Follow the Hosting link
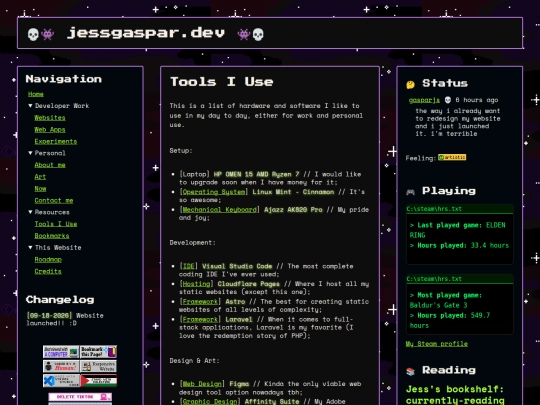 click(196, 284)
